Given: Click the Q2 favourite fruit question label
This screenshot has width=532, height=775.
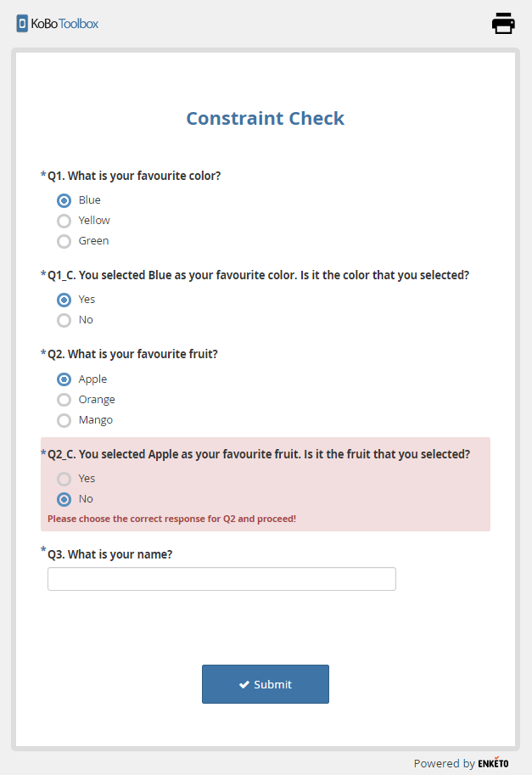Looking at the screenshot, I should point(132,354).
